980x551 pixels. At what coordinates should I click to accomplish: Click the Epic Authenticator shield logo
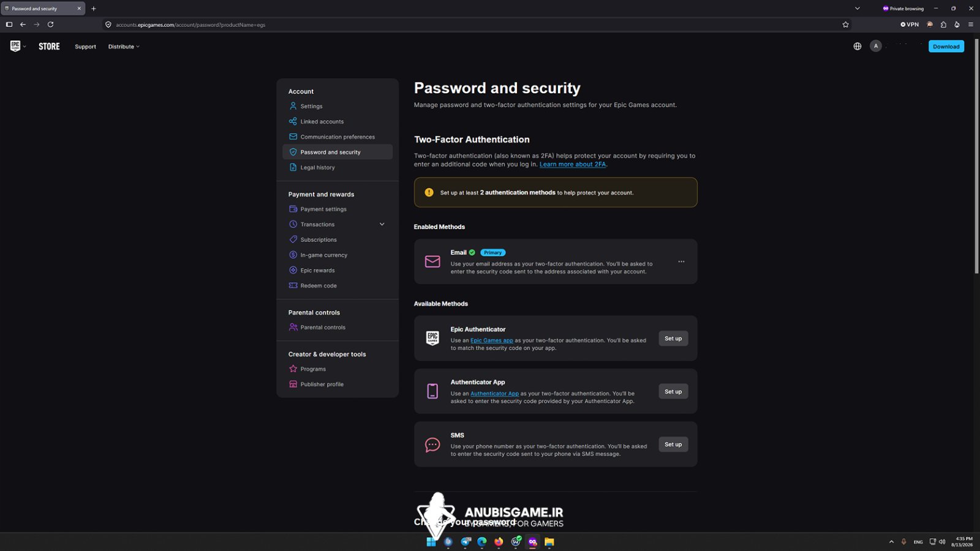point(432,339)
